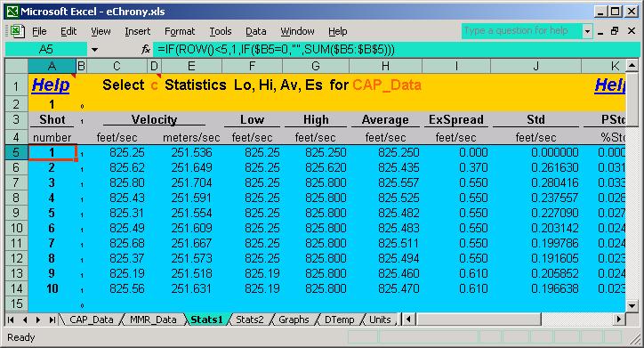
Task: Click the Help hyperlink in cell A1
Action: point(51,85)
